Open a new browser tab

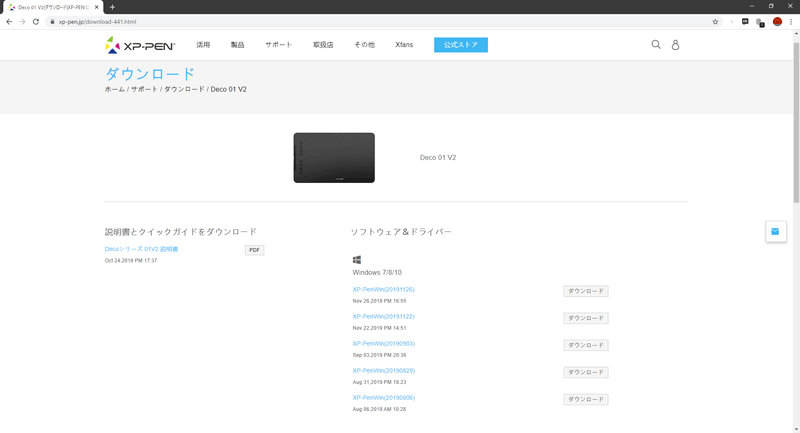point(112,7)
